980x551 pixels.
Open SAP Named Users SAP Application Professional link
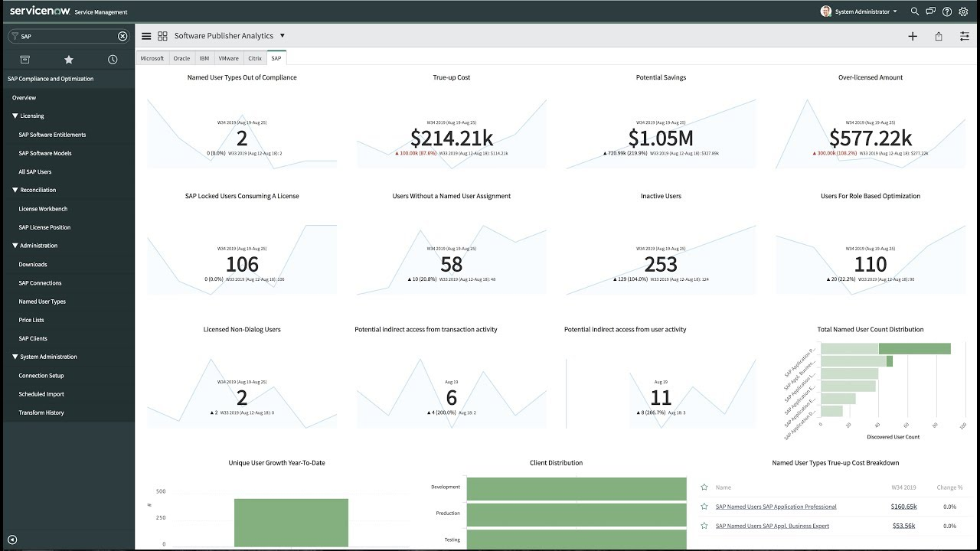pyautogui.click(x=776, y=507)
